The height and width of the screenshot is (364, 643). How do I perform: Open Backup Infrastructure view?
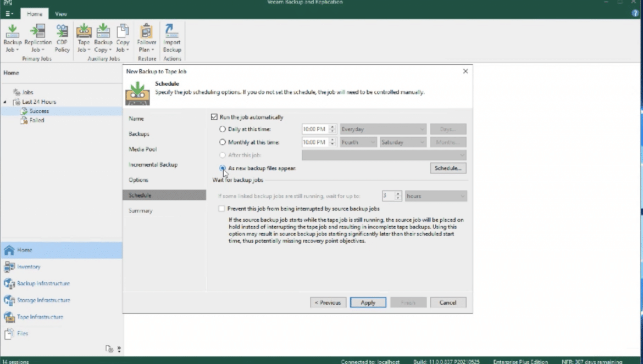[x=62, y=283]
